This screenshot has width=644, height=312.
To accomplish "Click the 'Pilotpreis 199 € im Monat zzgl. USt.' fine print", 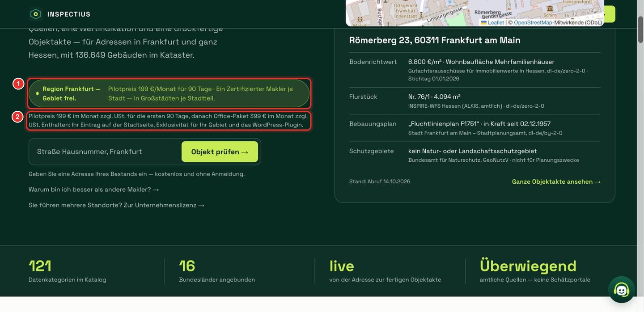I will coord(168,120).
